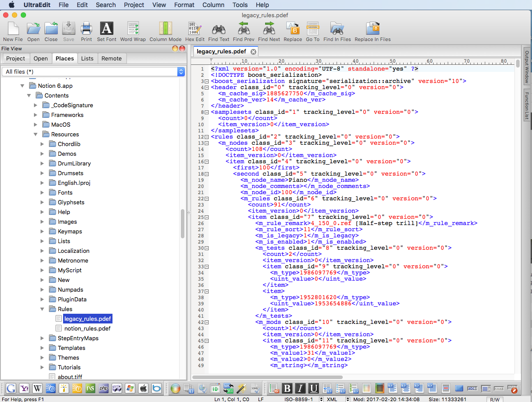The width and height of the screenshot is (532, 402).
Task: Click the Google search icon in bottom toolbar
Action: pos(11,388)
